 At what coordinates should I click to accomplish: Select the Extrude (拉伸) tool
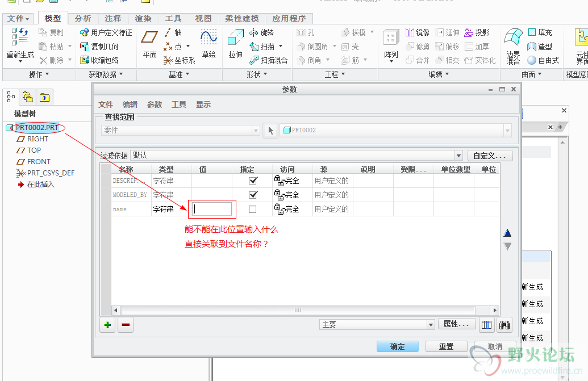pyautogui.click(x=236, y=44)
